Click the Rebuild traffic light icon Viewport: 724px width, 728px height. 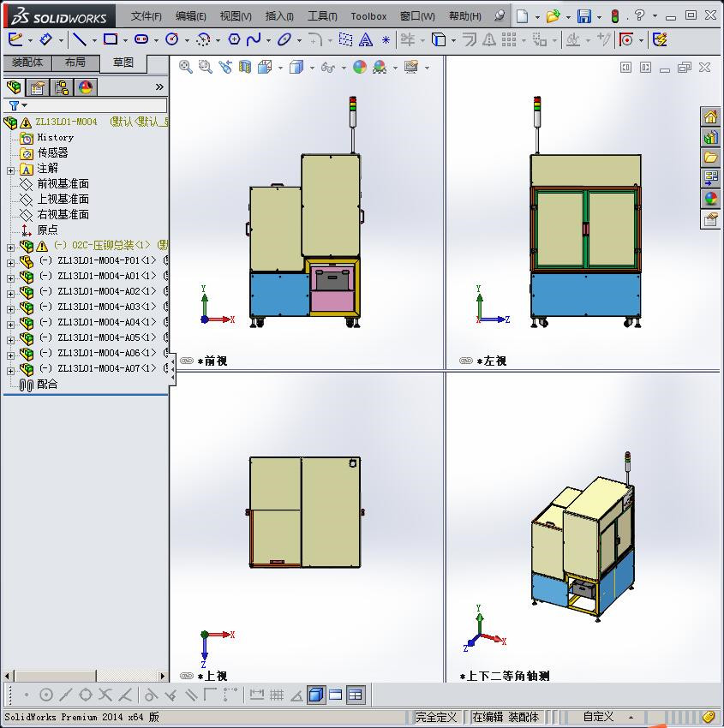(x=615, y=16)
